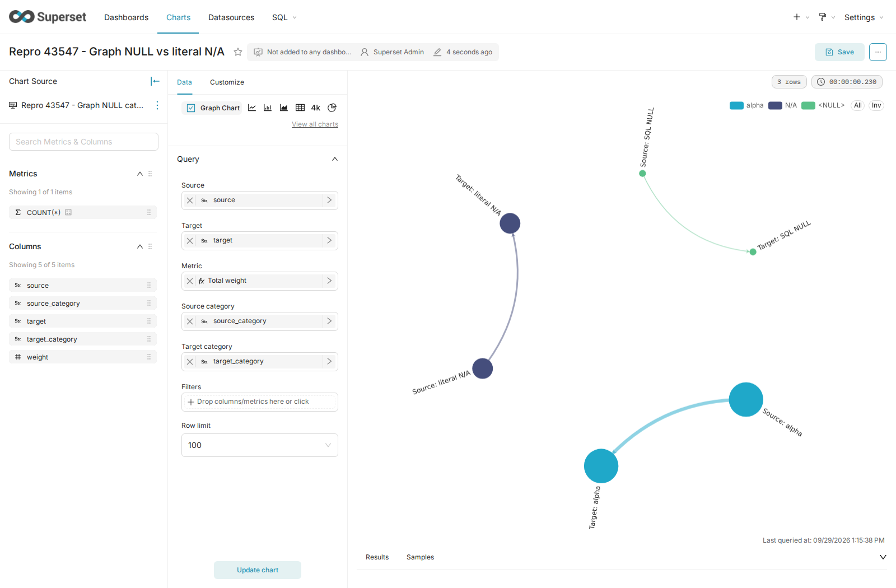Open the Charts menu
Screen dimensions: 896x588
click(x=178, y=17)
